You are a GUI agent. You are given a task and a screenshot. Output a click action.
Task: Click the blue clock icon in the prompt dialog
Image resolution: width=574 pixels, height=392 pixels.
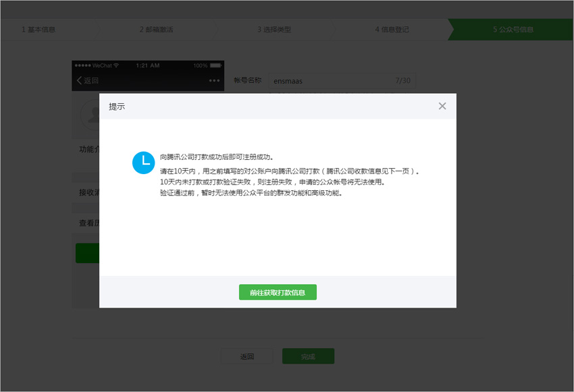coord(143,163)
